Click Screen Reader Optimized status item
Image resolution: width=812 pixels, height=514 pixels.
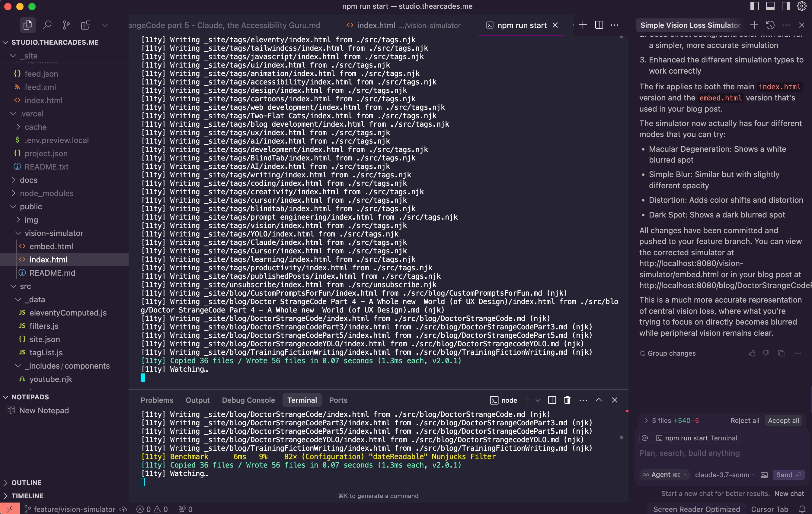pyautogui.click(x=696, y=509)
